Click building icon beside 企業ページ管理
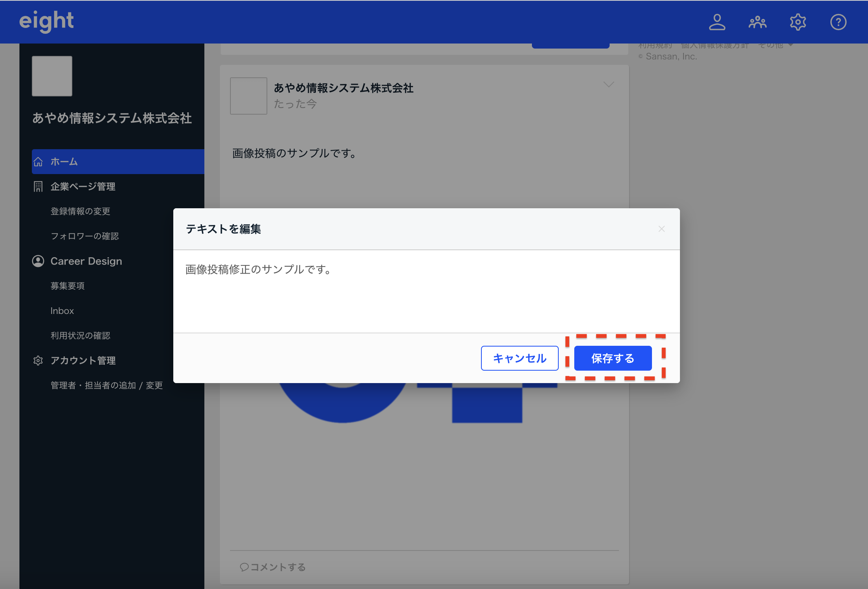This screenshot has width=868, height=589. [x=38, y=186]
